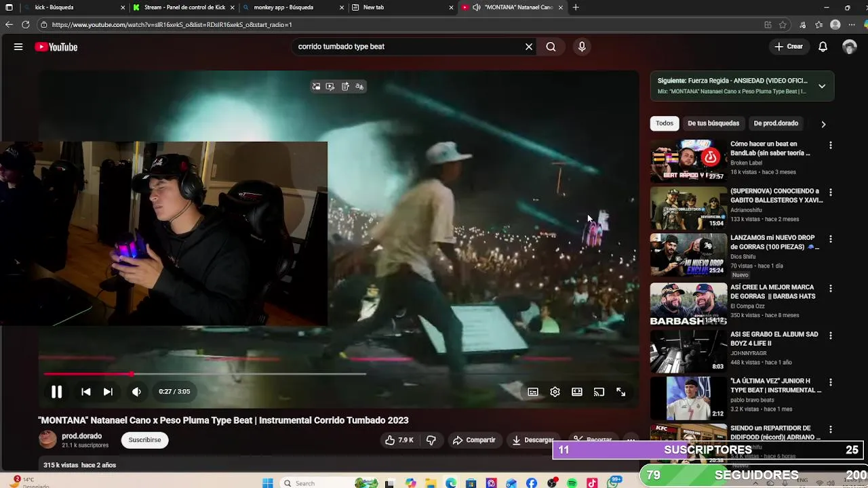
Task: Open SUPERNOVA Gabito Ballesteros video title
Action: pos(776,196)
